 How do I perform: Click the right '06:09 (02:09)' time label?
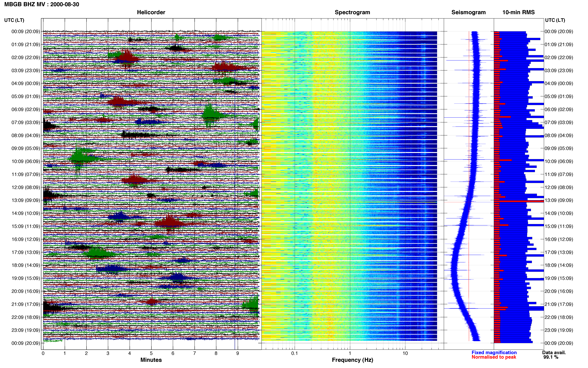click(559, 109)
